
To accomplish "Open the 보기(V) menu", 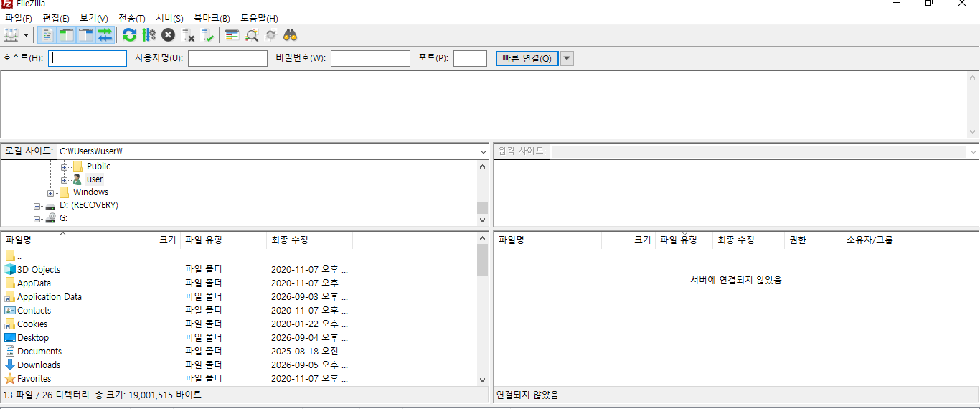I will 94,18.
